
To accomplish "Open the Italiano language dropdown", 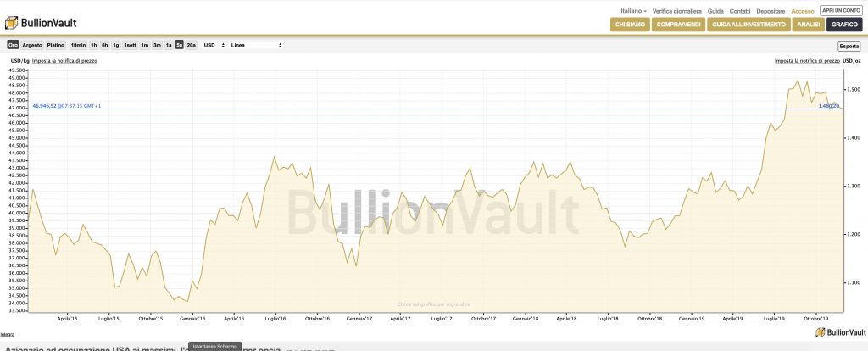I will click(633, 11).
